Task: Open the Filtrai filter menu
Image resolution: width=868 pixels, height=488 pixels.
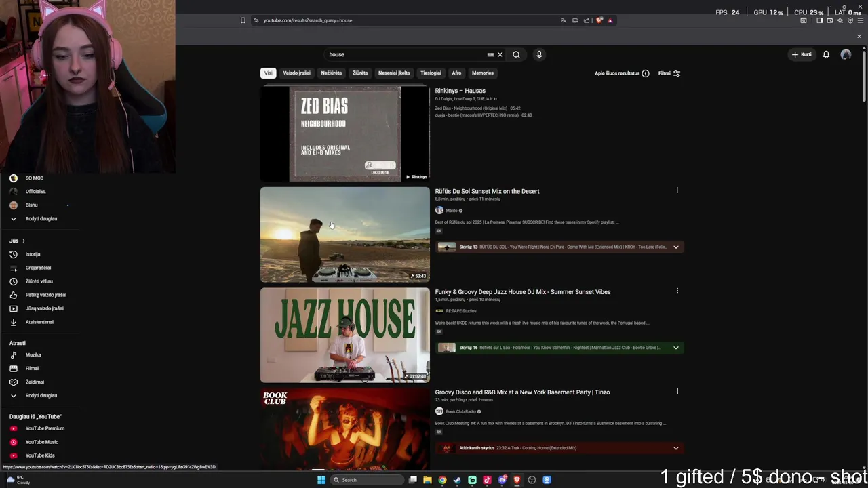Action: pos(669,73)
